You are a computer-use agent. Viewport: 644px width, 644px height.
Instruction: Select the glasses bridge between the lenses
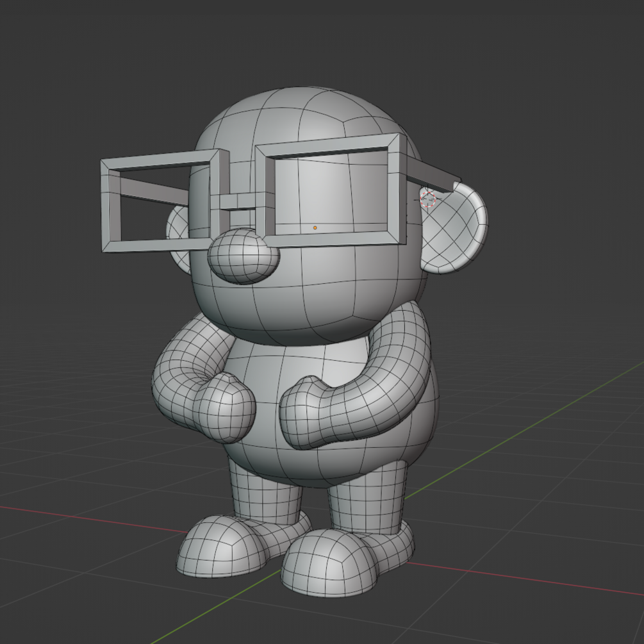[x=237, y=201]
